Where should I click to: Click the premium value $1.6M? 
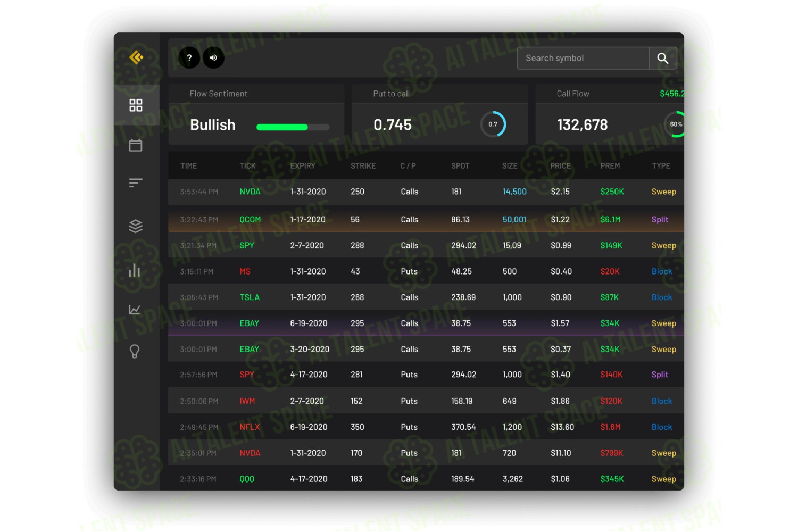(x=610, y=427)
